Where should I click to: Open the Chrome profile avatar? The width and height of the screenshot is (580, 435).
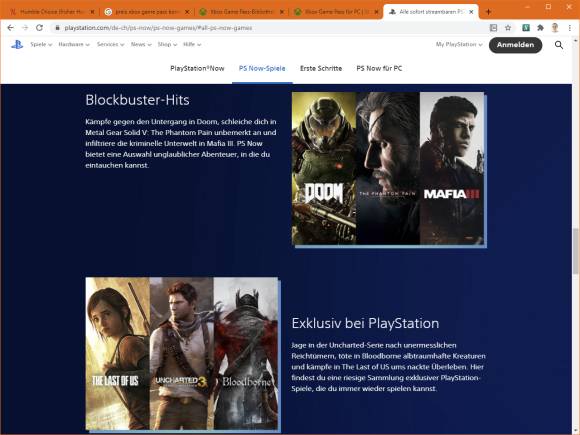point(555,28)
